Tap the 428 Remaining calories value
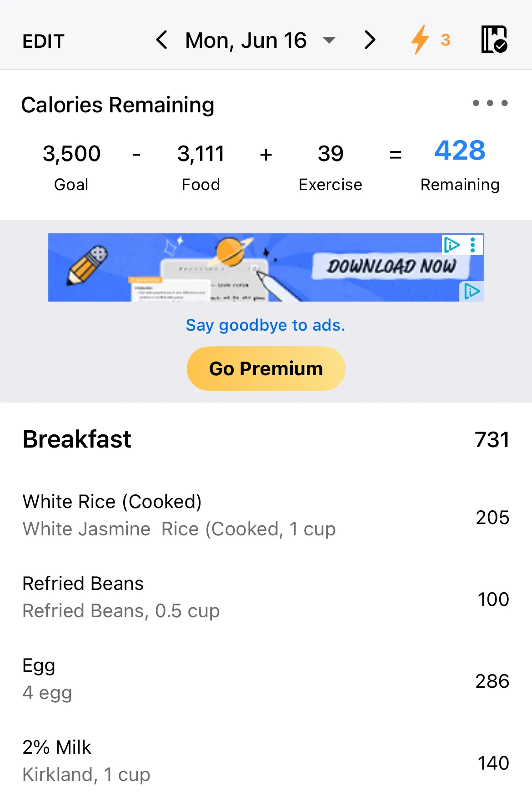Viewport: 532px width, 806px height. click(460, 151)
